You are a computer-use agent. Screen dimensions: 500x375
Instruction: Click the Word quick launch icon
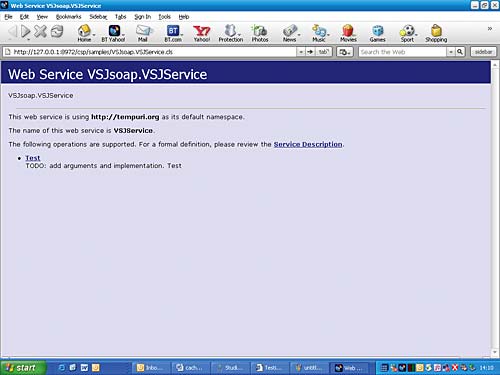click(84, 368)
